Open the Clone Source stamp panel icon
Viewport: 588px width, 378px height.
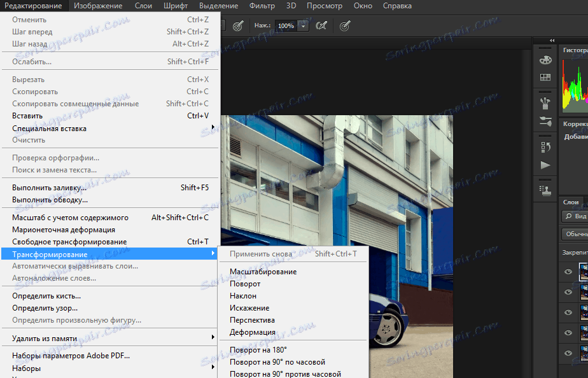[545, 190]
